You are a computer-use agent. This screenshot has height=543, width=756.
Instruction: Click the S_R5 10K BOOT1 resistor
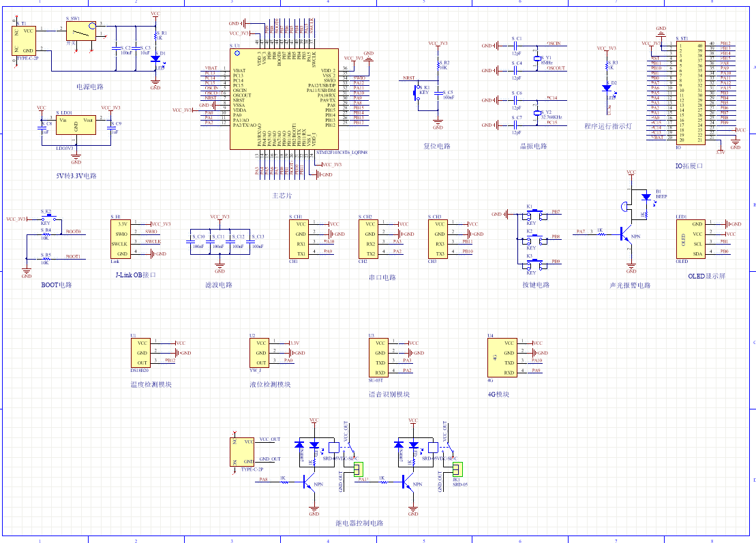pos(46,259)
